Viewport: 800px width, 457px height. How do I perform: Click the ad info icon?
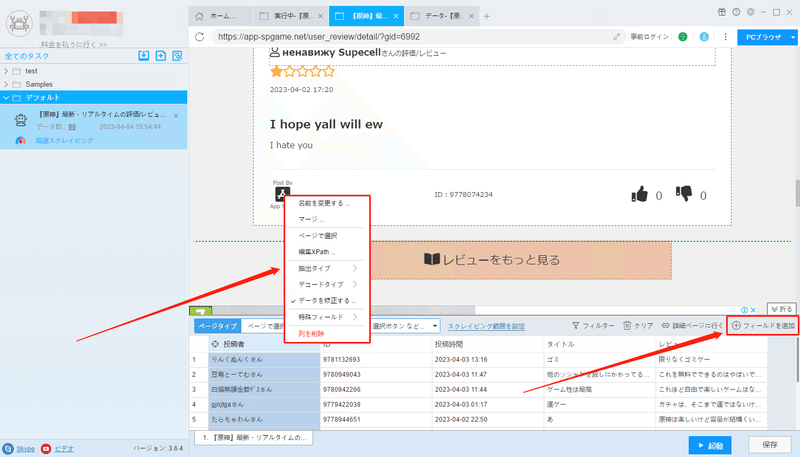click(x=744, y=310)
